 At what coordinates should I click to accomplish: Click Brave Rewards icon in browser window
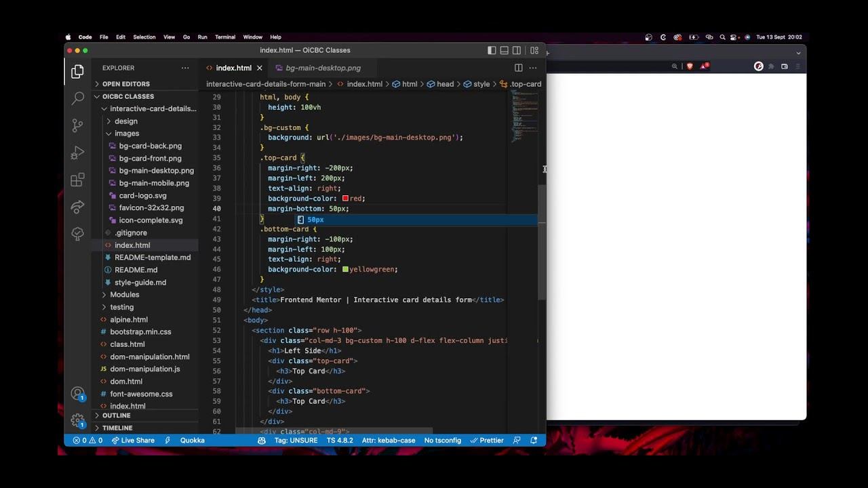pos(705,66)
